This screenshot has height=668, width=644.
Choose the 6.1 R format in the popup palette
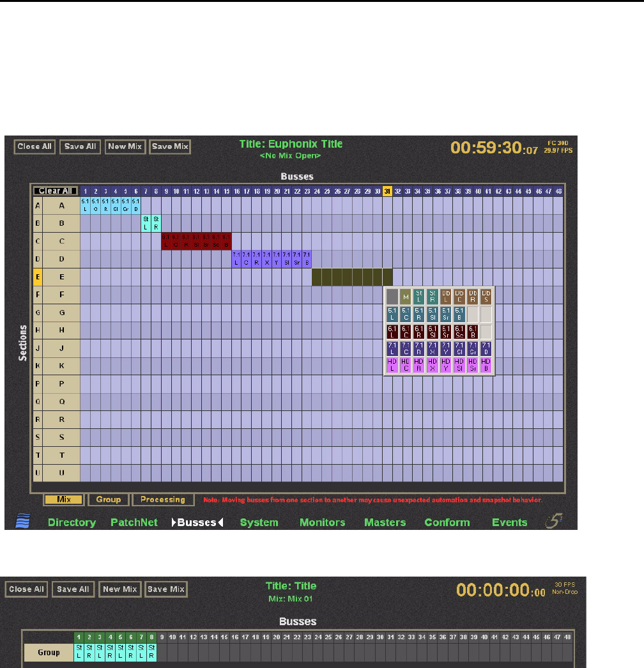[418, 332]
